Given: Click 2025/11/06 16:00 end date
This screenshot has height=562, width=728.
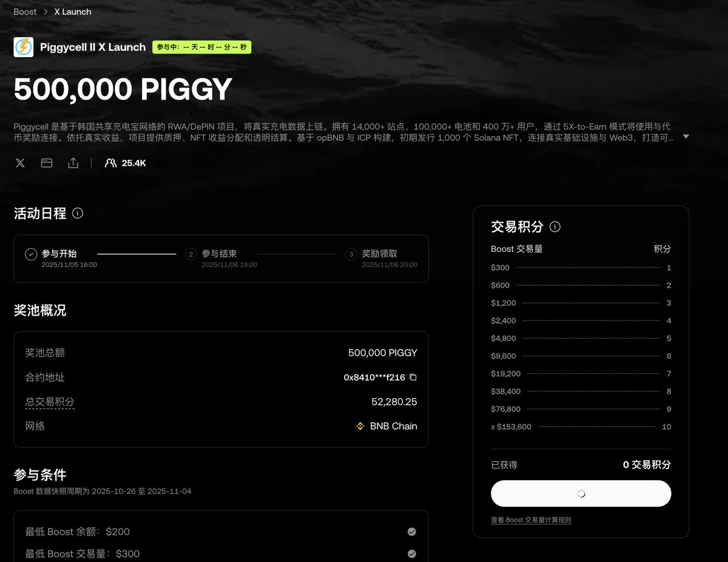Looking at the screenshot, I should pos(229,265).
